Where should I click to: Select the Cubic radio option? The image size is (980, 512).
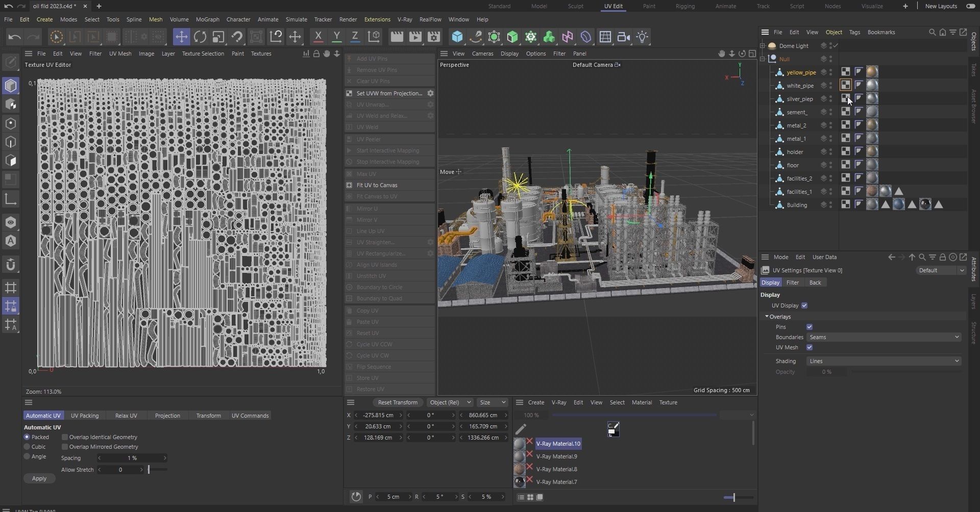(x=27, y=447)
